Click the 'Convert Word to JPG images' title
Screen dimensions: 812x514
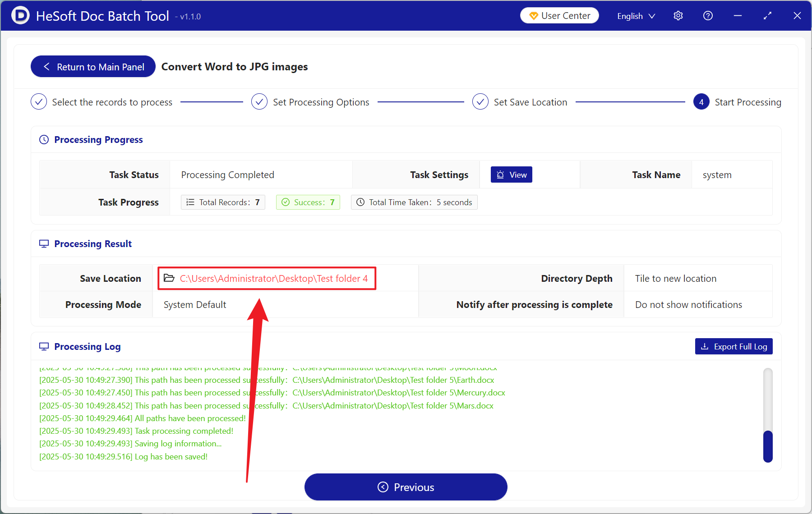point(235,67)
